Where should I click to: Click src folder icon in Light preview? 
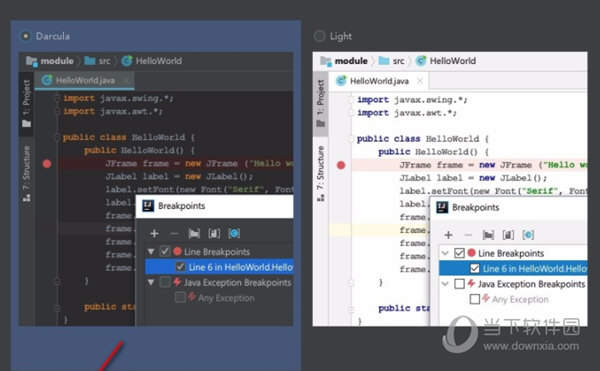click(384, 61)
